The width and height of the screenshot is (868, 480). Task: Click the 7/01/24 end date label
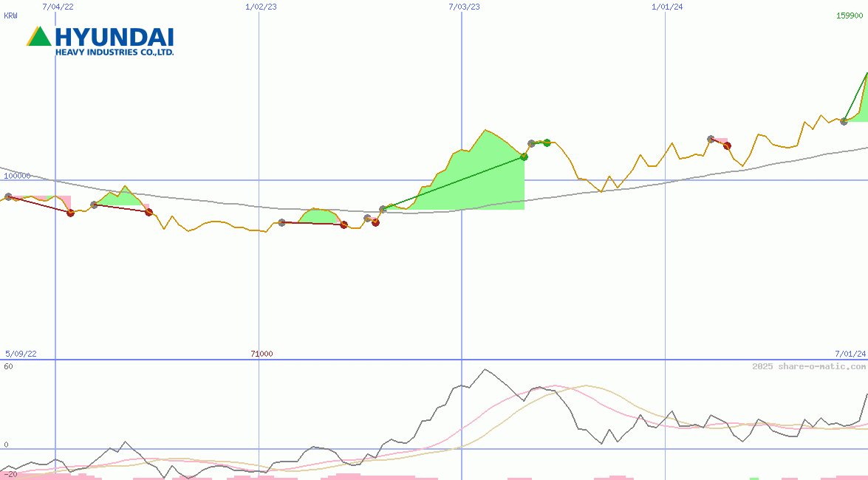(x=850, y=354)
